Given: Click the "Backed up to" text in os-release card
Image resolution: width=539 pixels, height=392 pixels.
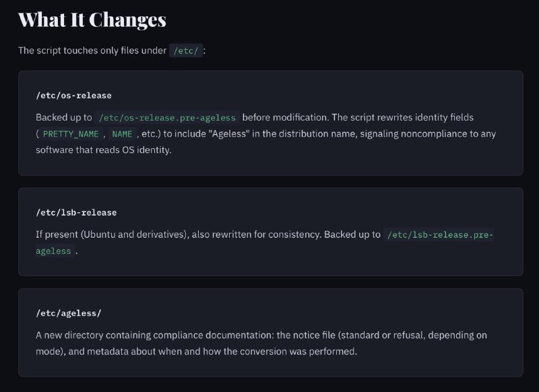Looking at the screenshot, I should point(63,117).
